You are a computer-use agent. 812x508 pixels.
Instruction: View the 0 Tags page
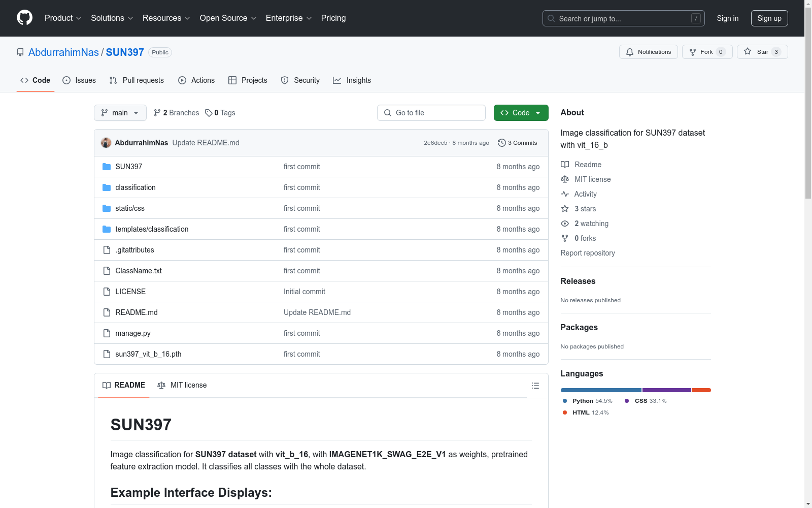[x=220, y=113]
